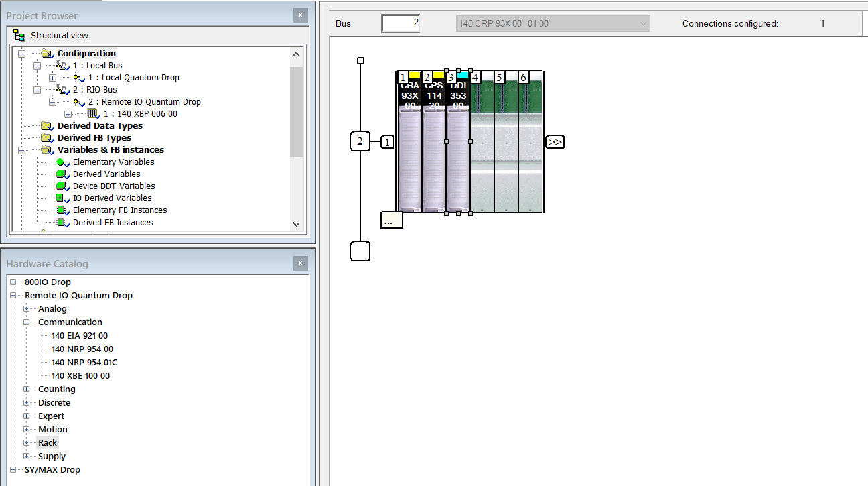Select 140 NRP 954 01C in catalog

(x=84, y=362)
